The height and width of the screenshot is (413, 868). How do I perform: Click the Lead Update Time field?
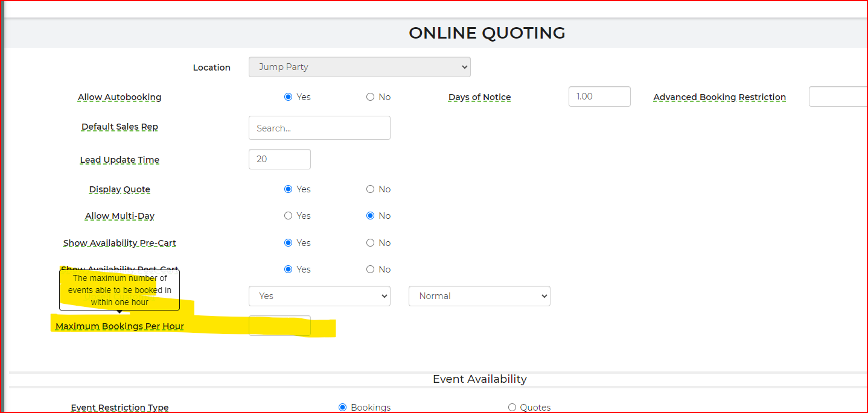pyautogui.click(x=279, y=159)
